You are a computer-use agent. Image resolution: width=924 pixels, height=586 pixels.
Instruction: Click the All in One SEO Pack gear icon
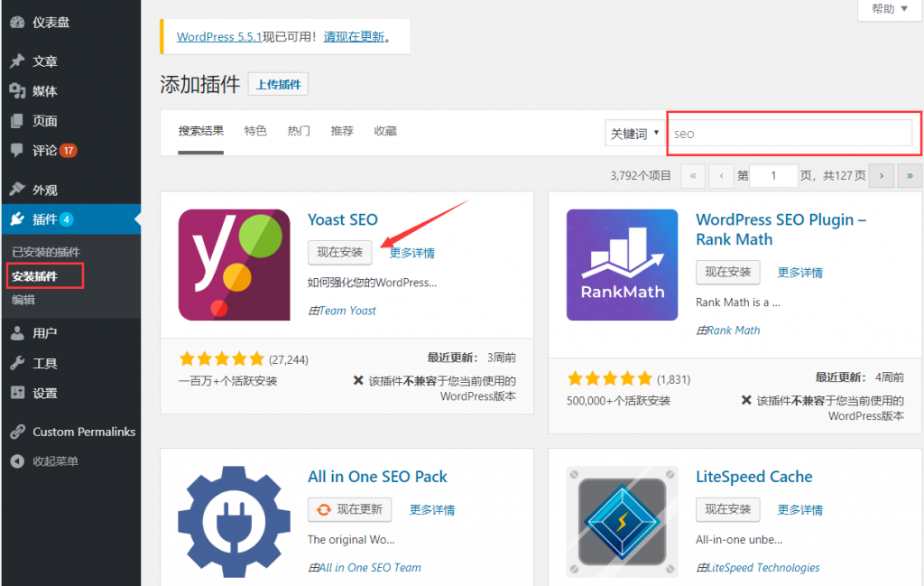(x=234, y=520)
